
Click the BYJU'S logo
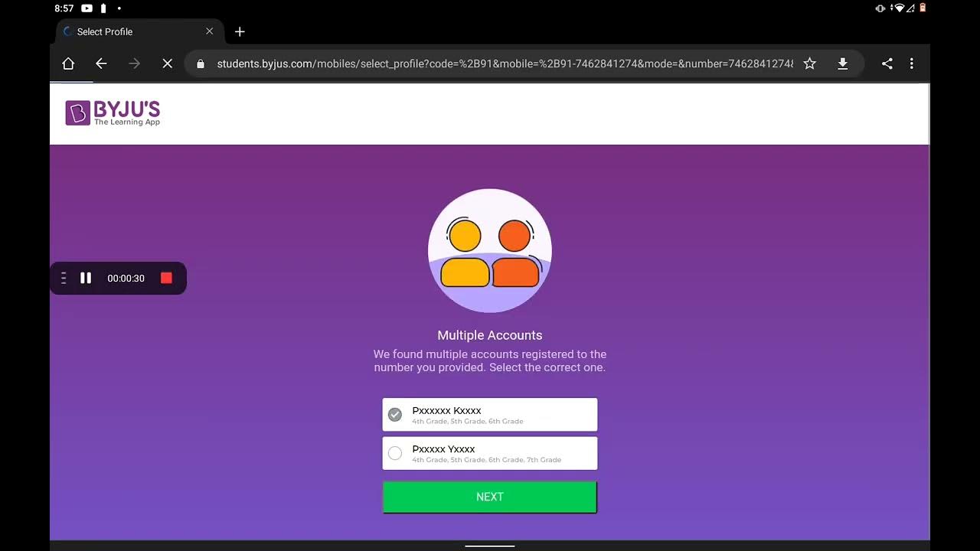[x=113, y=113]
